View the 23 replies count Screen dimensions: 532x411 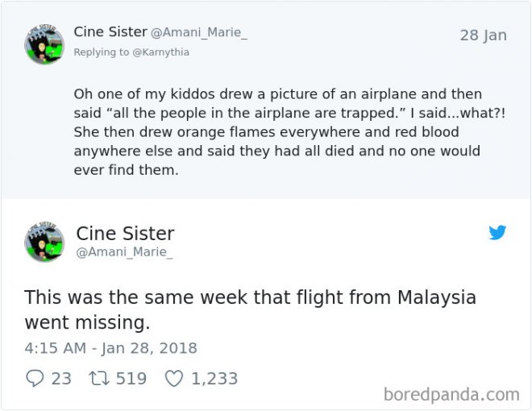(x=61, y=378)
